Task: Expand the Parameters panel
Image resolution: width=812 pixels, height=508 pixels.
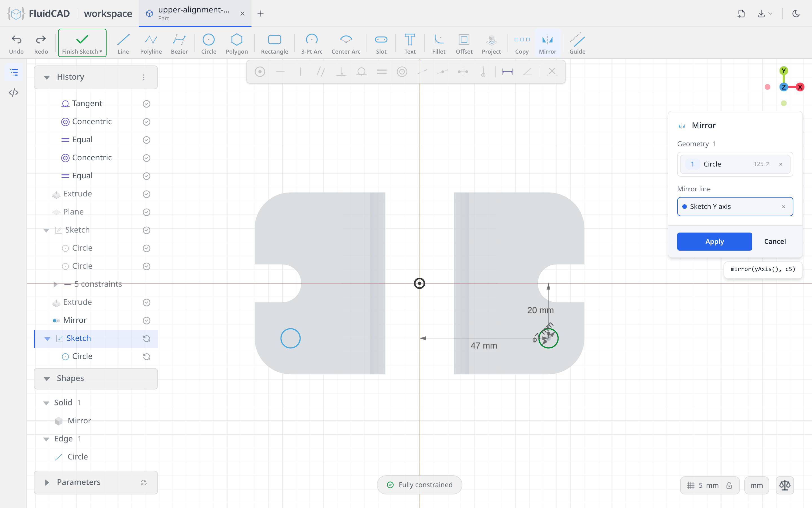Action: pyautogui.click(x=47, y=483)
